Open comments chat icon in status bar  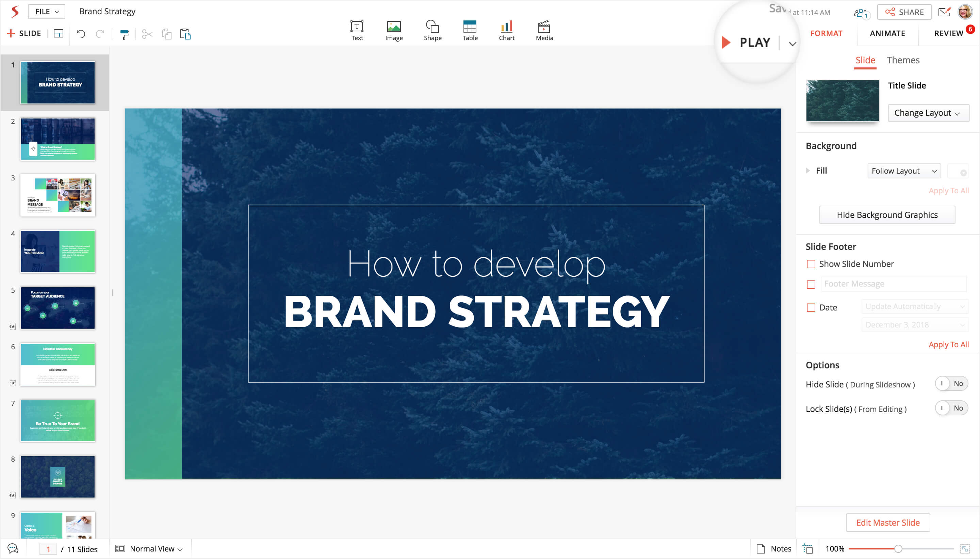(x=13, y=549)
